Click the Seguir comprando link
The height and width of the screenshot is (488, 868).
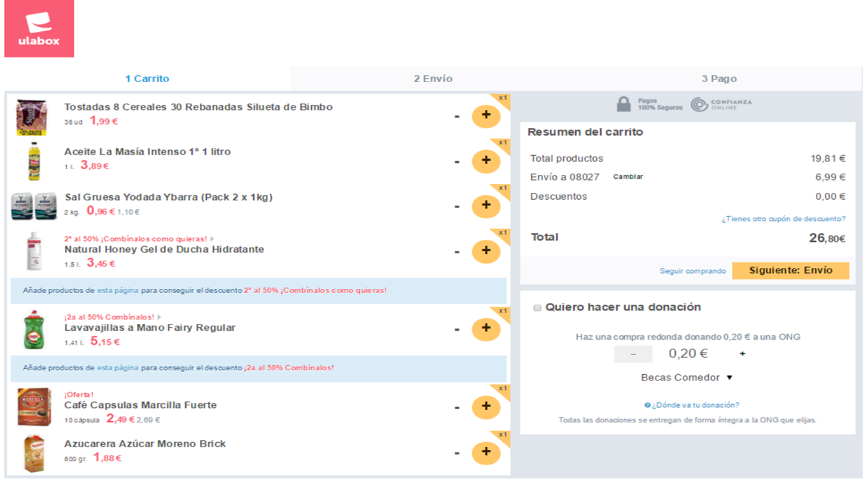coord(692,271)
